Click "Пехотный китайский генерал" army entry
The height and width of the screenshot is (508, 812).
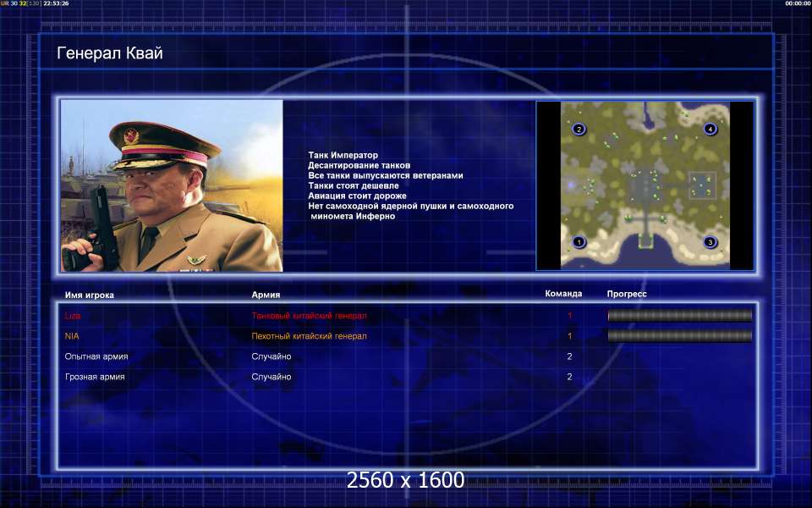[x=310, y=336]
